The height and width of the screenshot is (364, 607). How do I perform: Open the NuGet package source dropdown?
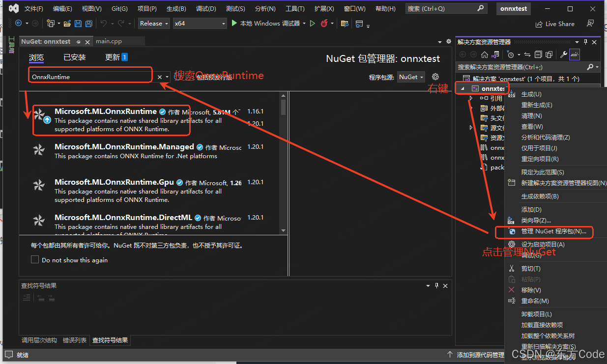(x=411, y=77)
